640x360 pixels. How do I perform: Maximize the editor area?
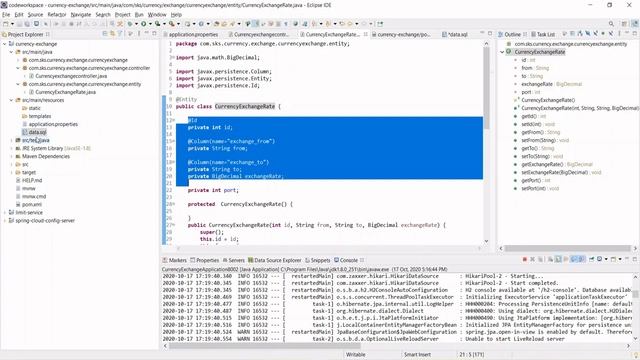pyautogui.click(x=490, y=34)
